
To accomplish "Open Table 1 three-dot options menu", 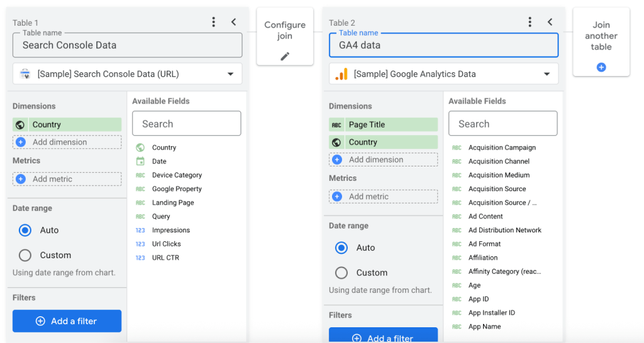I will pyautogui.click(x=214, y=22).
